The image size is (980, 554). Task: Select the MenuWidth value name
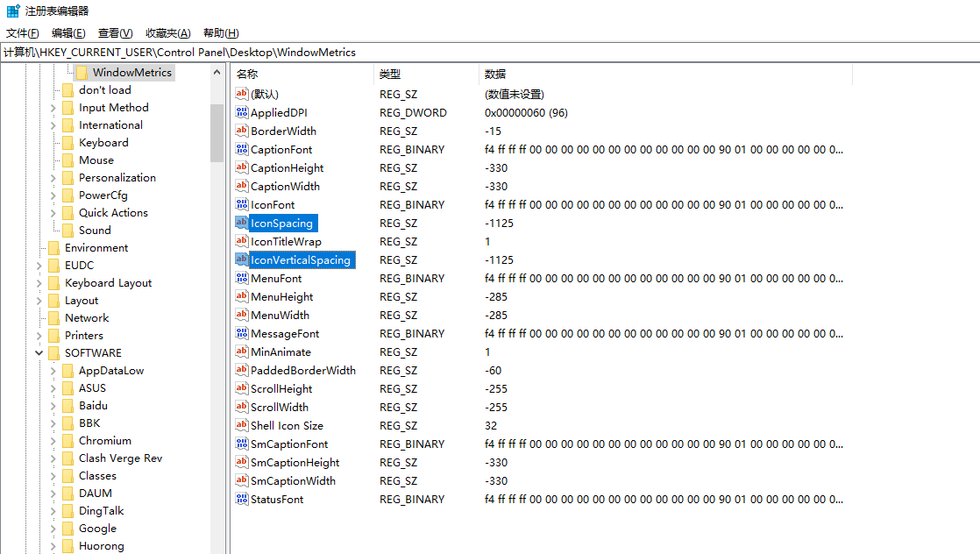280,316
